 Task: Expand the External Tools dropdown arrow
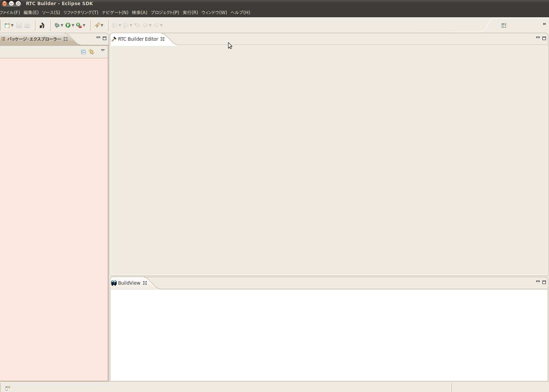pos(84,25)
